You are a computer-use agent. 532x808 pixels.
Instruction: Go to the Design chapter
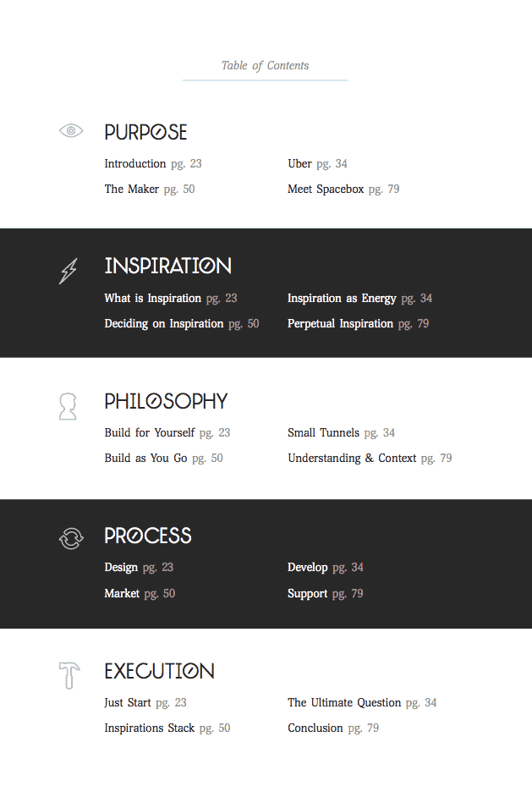coord(121,568)
